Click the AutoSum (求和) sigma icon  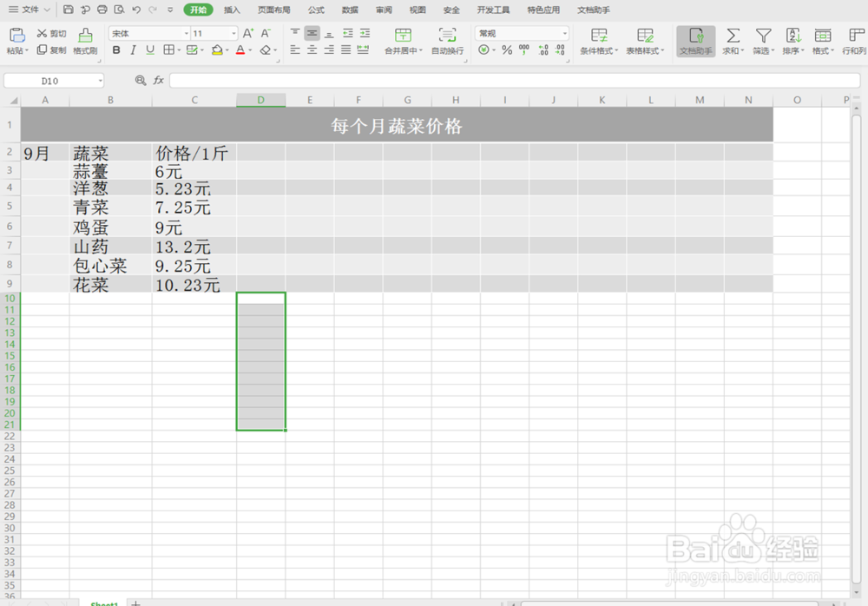click(x=733, y=36)
